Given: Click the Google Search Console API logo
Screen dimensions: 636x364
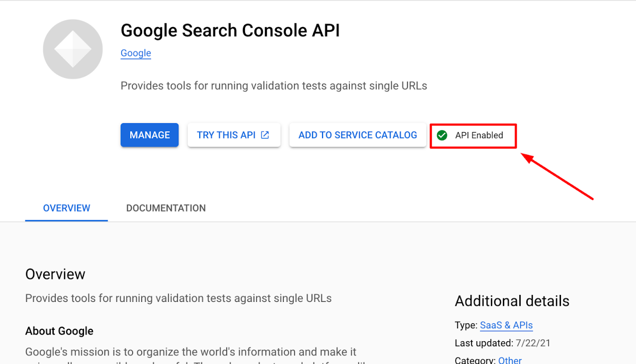Looking at the screenshot, I should tap(73, 49).
